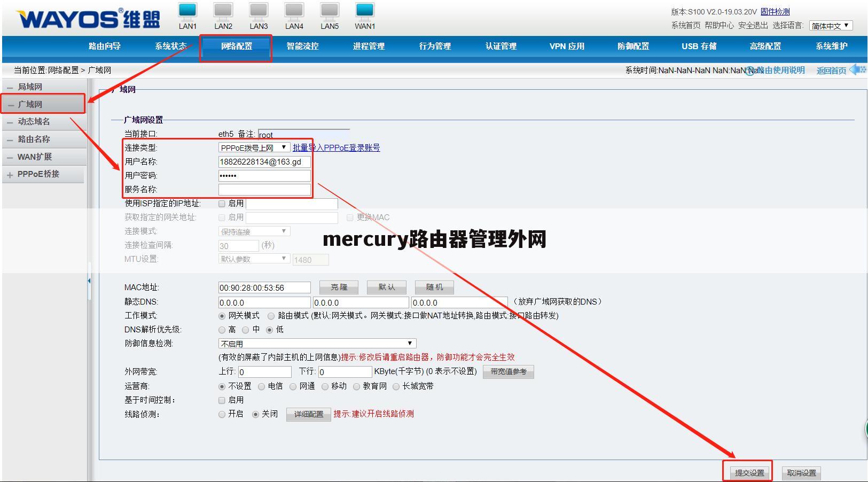Focus the 用户密码 input field

click(x=264, y=176)
